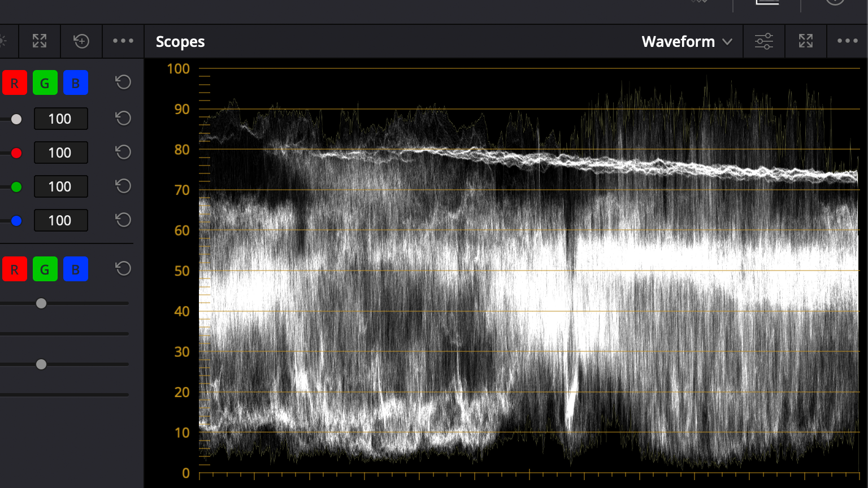This screenshot has width=868, height=488.
Task: Enable the lower row green G button
Action: (x=45, y=269)
